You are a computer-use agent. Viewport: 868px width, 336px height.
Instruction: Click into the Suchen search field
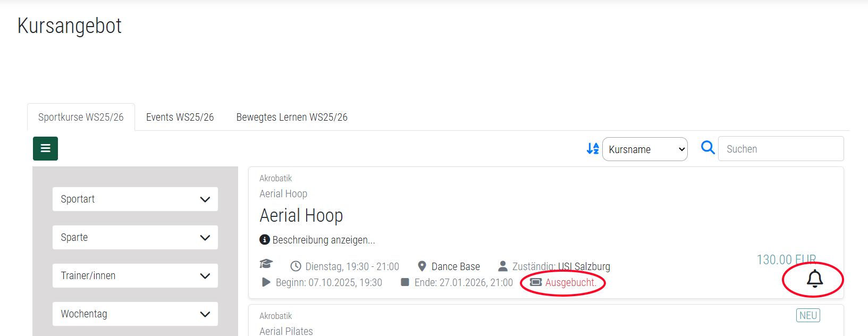point(780,149)
